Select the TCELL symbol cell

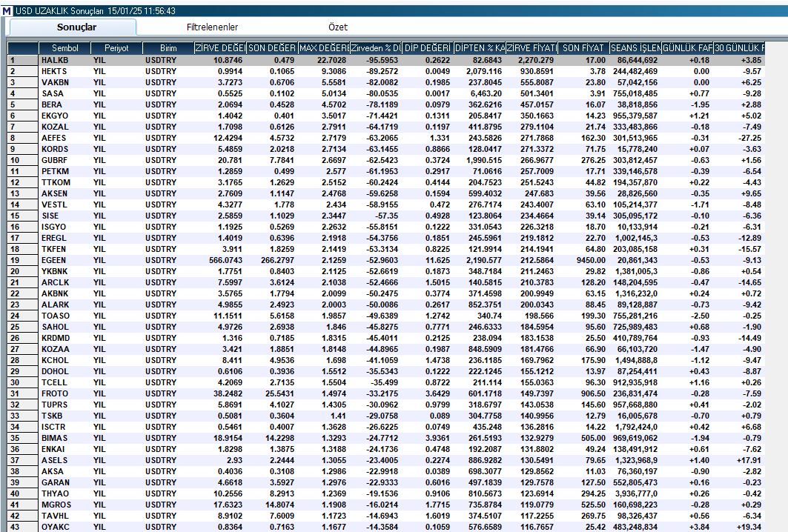click(64, 382)
